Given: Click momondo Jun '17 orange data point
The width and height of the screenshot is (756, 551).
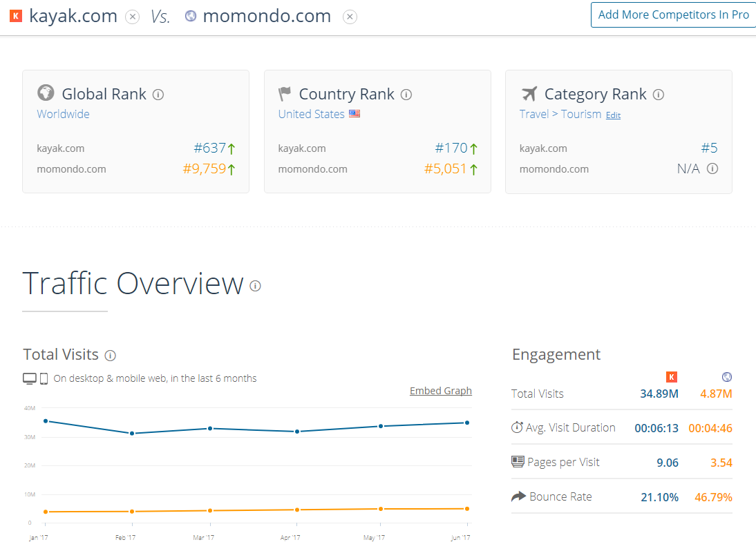Looking at the screenshot, I should (467, 509).
